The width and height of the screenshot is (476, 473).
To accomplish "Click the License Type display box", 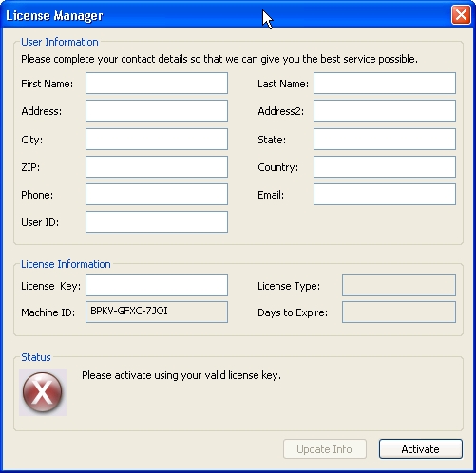I will [x=399, y=286].
